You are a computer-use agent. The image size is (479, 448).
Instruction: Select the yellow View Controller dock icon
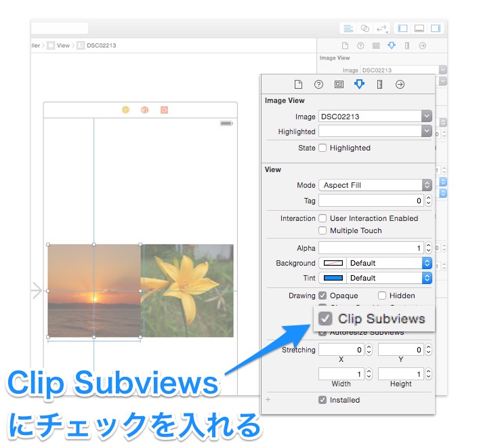click(x=125, y=110)
